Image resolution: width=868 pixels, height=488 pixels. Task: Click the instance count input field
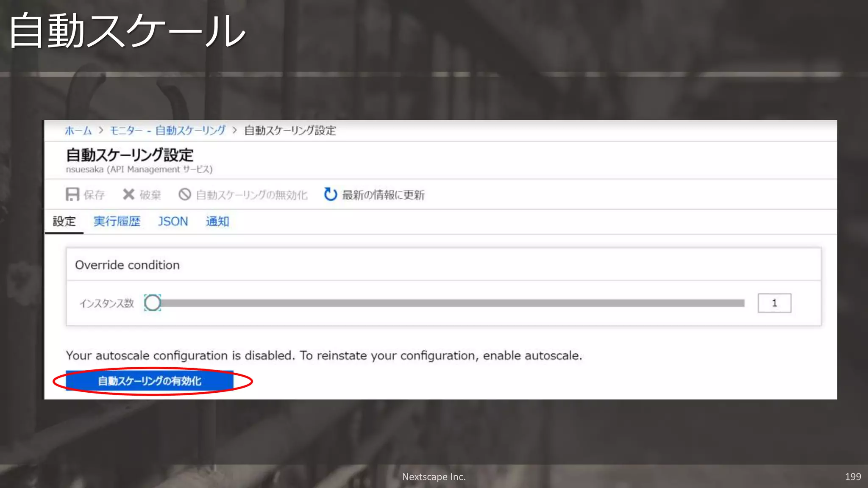coord(774,303)
